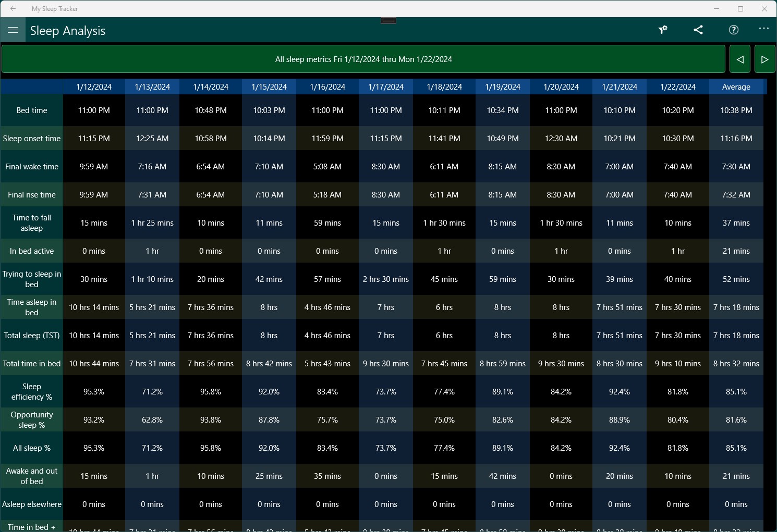
Task: Open the help question mark icon
Action: pyautogui.click(x=734, y=30)
